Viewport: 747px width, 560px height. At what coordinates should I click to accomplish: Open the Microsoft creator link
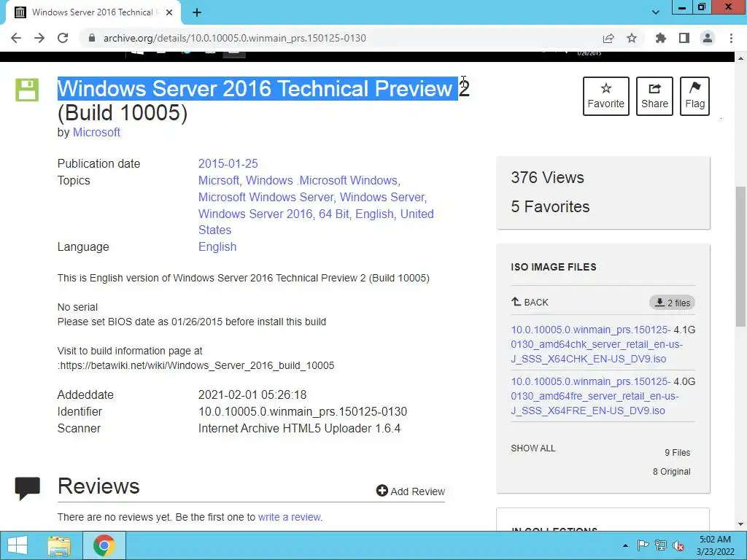[x=96, y=133]
